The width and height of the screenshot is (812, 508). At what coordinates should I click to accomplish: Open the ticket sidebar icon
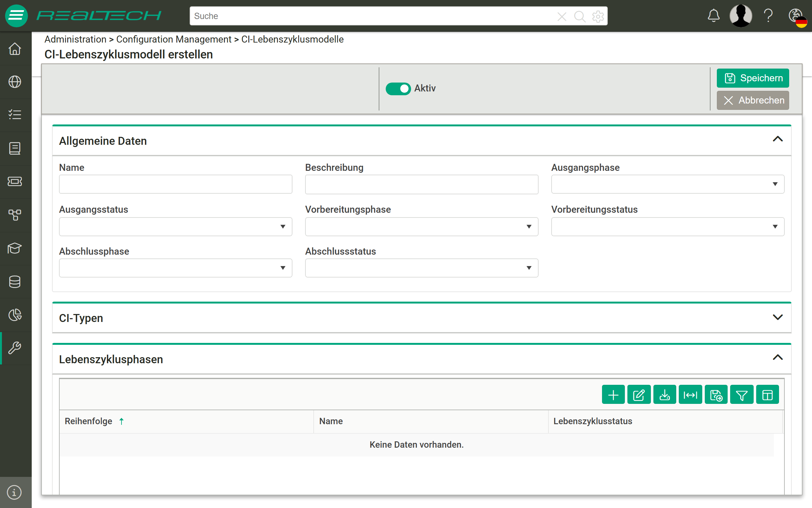pyautogui.click(x=15, y=181)
